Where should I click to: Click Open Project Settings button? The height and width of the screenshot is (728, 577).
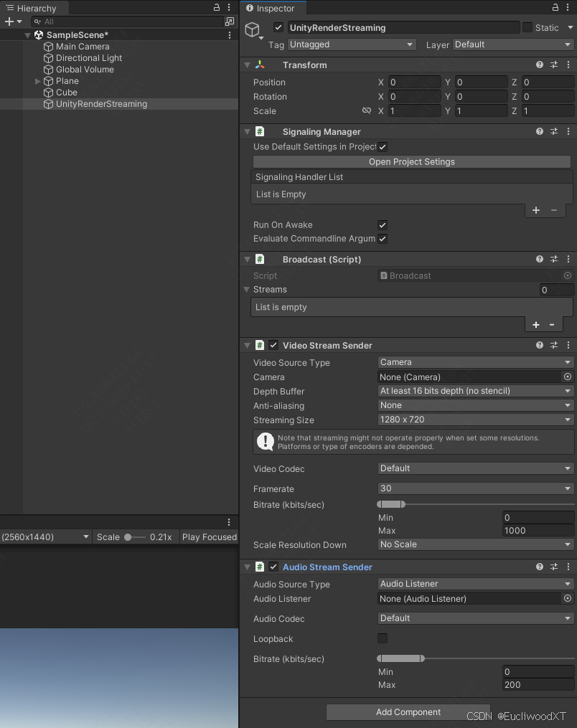412,161
